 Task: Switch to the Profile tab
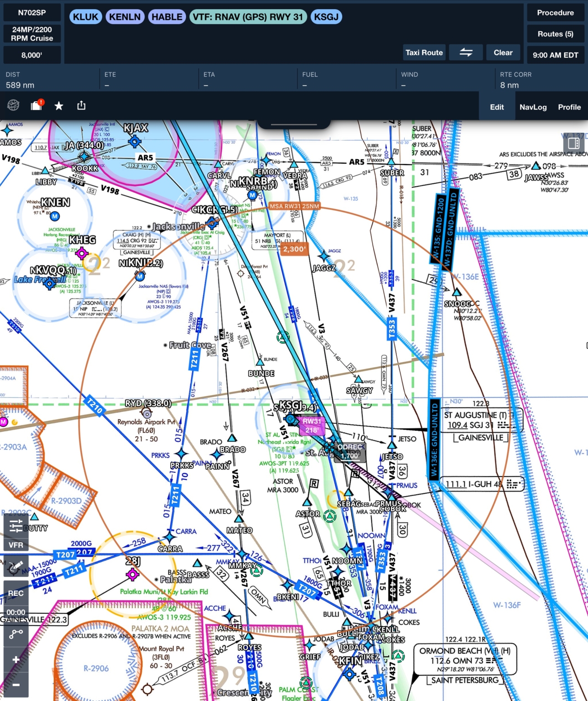[569, 107]
